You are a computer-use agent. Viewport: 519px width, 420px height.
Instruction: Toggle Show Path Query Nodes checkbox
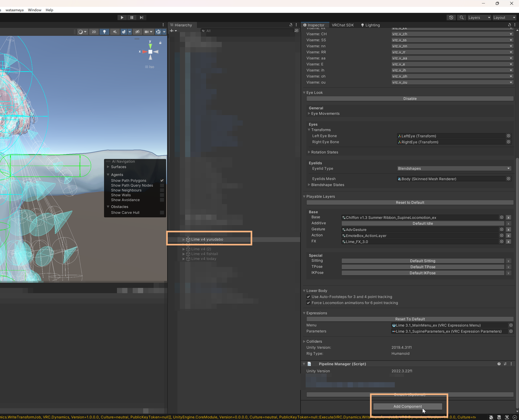click(162, 185)
